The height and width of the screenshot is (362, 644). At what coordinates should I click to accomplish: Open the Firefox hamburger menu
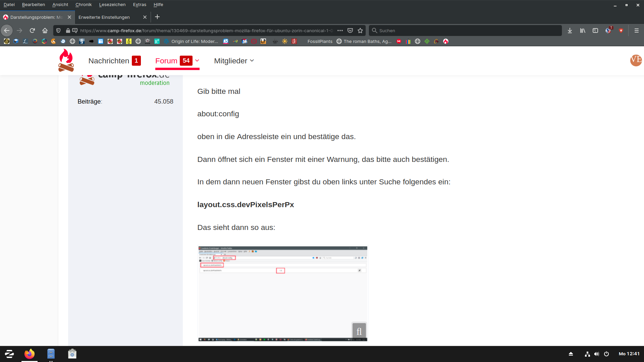[x=637, y=31]
